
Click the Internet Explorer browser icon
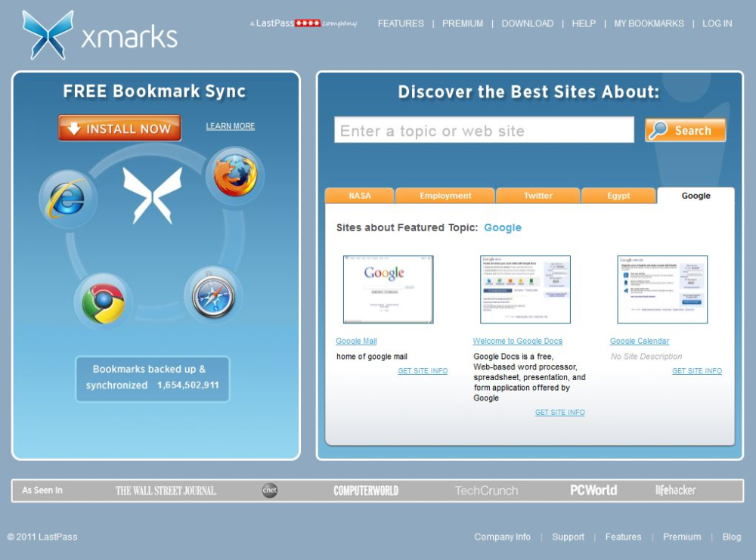coord(68,199)
